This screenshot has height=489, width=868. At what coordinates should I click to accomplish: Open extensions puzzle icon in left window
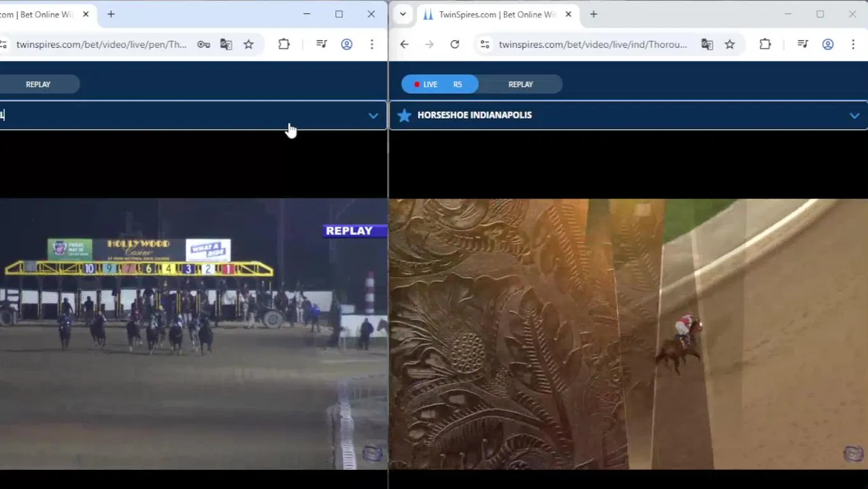click(284, 44)
